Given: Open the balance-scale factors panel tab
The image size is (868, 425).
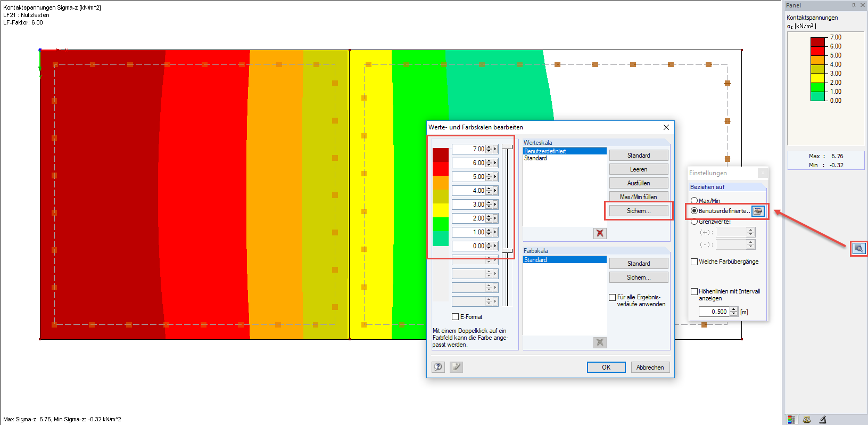Looking at the screenshot, I should (807, 420).
